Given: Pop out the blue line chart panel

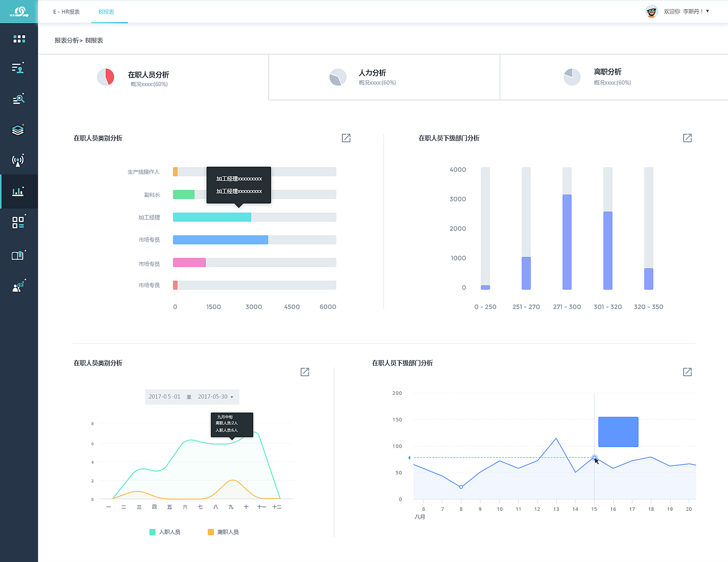Looking at the screenshot, I should 687,372.
